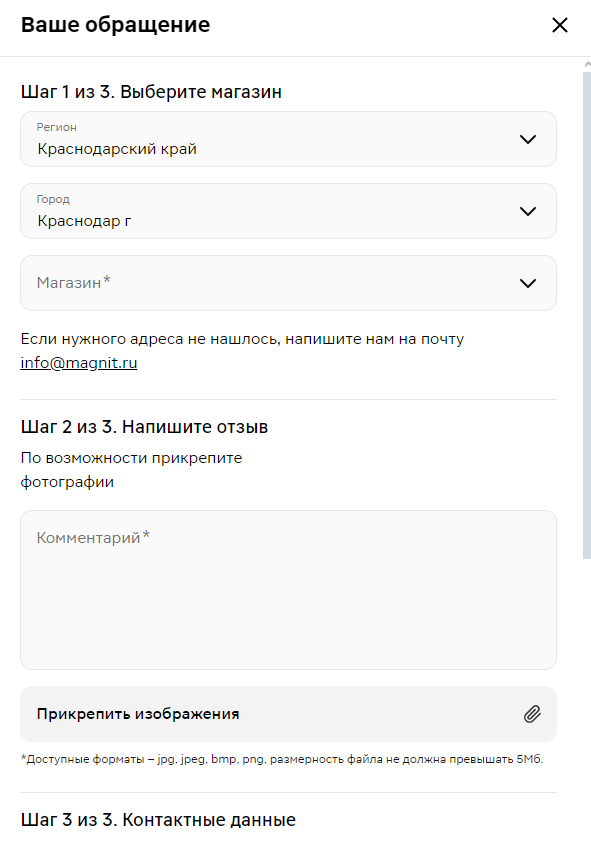The width and height of the screenshot is (591, 843).
Task: Click the "Шаг 2 из 3. Напишите отзыв" heading
Action: (x=144, y=427)
